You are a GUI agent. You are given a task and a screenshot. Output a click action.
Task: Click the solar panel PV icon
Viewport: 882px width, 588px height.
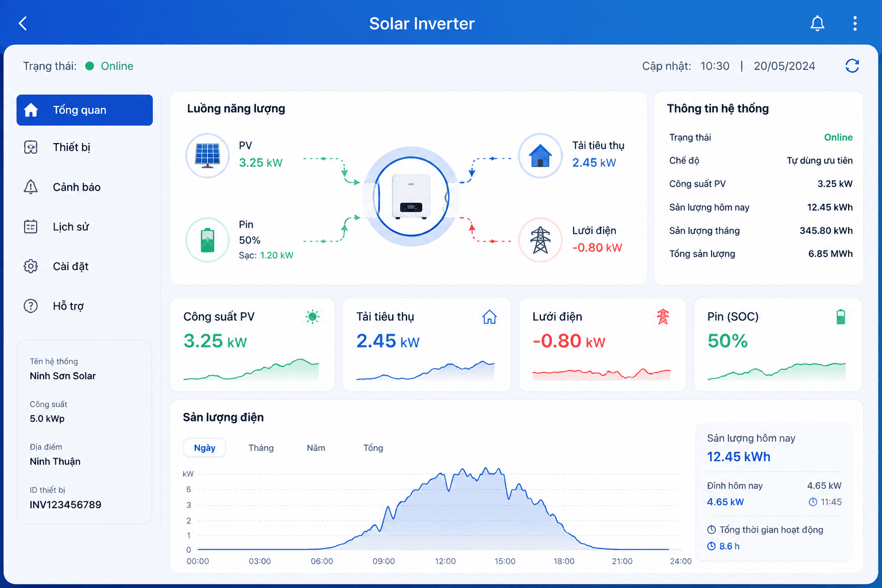[207, 156]
